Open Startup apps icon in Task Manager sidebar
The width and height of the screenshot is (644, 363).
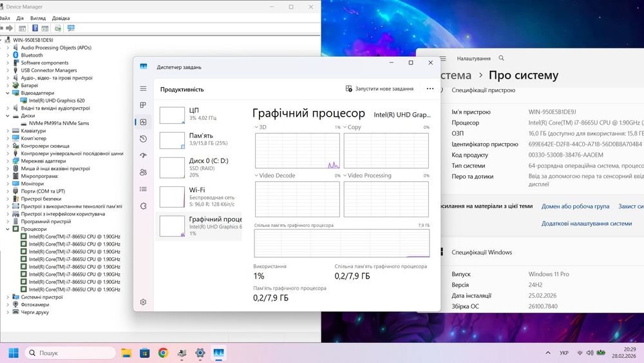(143, 155)
